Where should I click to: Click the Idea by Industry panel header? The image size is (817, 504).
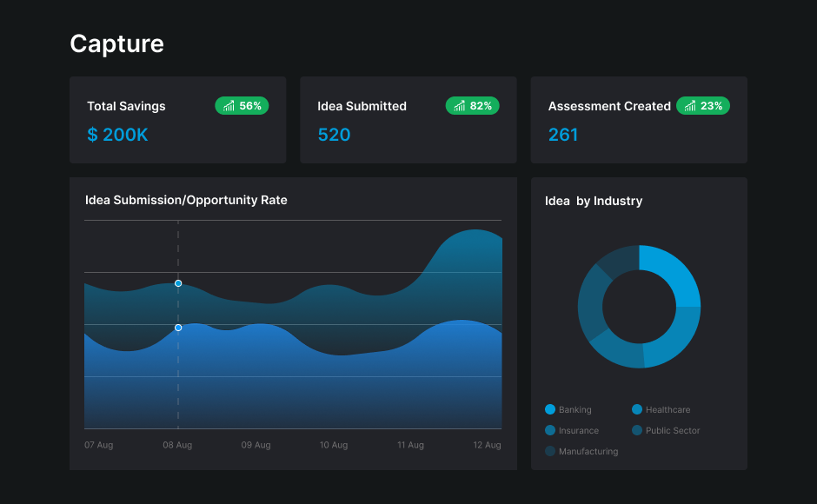pos(593,201)
